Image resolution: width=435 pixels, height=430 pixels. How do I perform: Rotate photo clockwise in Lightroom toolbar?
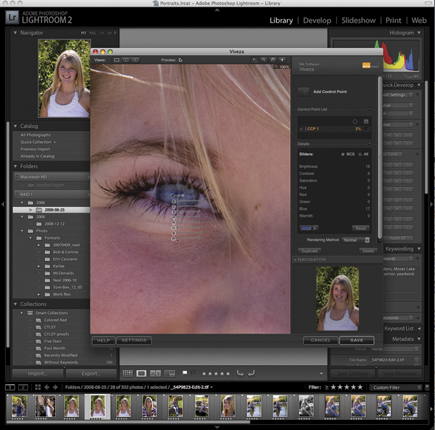251,373
